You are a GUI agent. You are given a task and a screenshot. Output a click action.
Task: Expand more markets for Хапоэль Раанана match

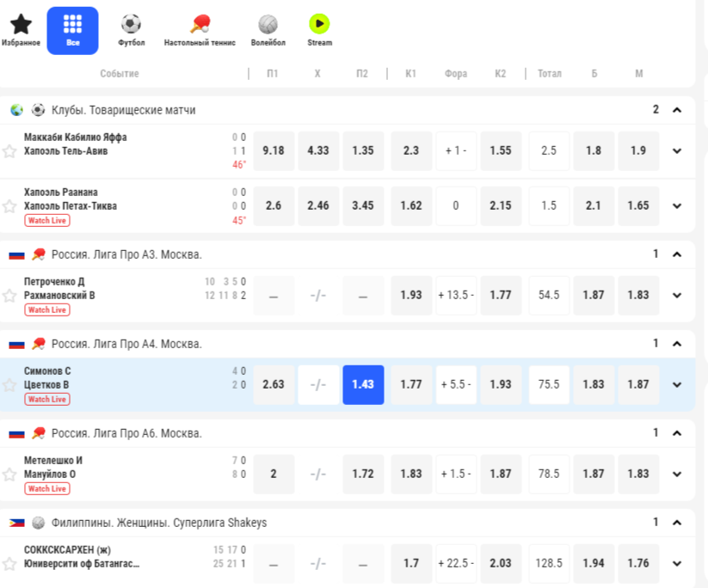pyautogui.click(x=677, y=206)
